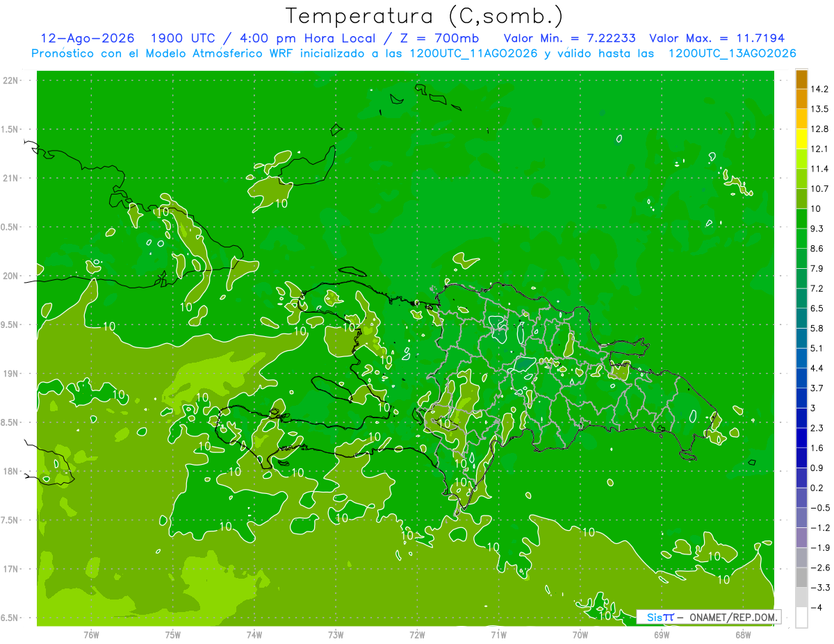Click the -0.5 legend value
834x644 pixels.
(819, 508)
